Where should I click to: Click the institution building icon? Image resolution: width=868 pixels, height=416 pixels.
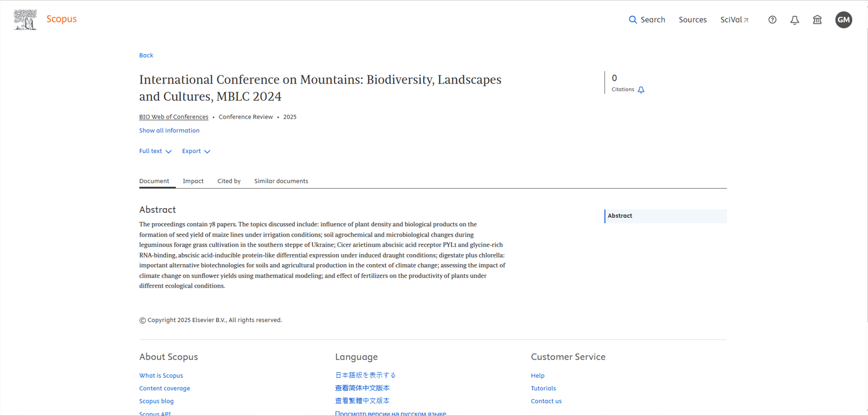pos(817,20)
